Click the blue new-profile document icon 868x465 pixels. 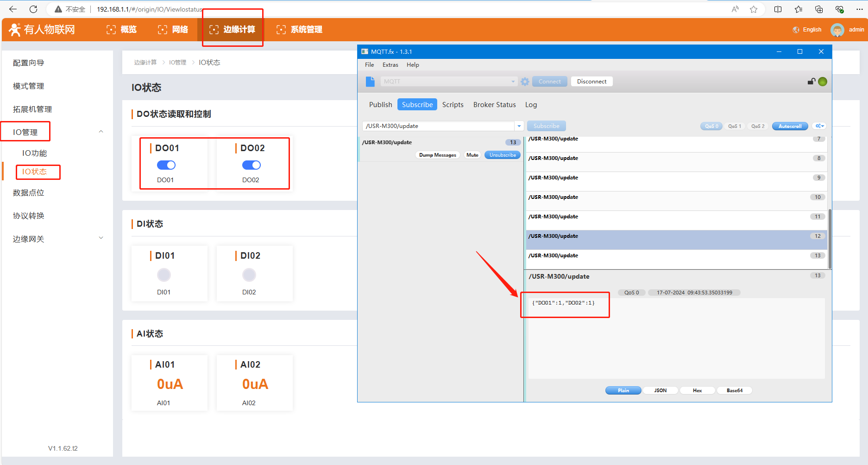370,82
